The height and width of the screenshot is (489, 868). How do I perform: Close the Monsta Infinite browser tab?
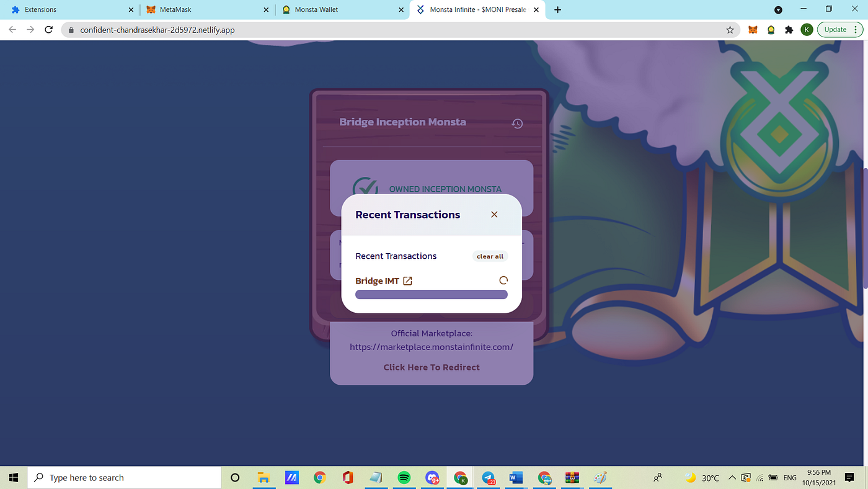tap(535, 10)
